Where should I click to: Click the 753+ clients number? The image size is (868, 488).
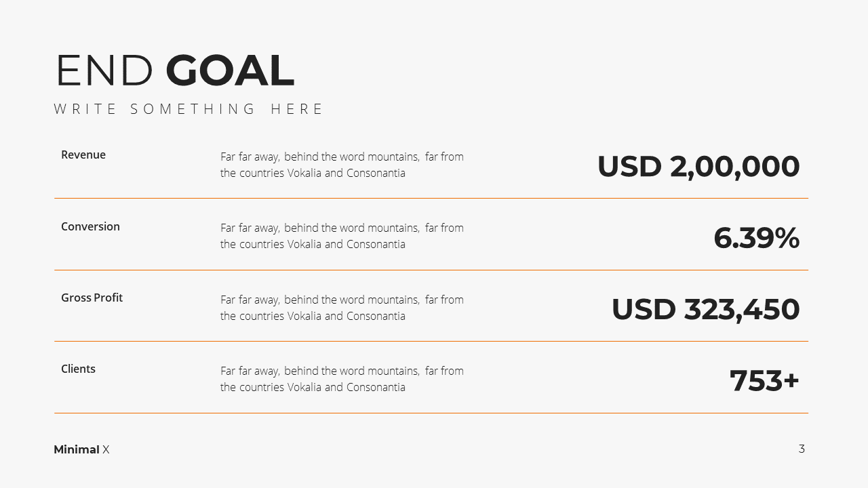(x=765, y=381)
